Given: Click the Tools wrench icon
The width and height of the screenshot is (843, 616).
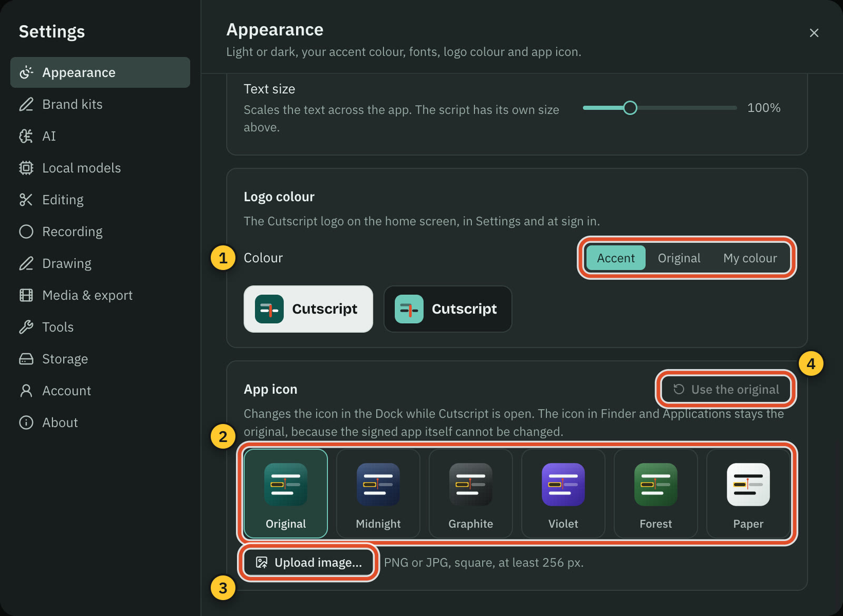Looking at the screenshot, I should pyautogui.click(x=26, y=327).
